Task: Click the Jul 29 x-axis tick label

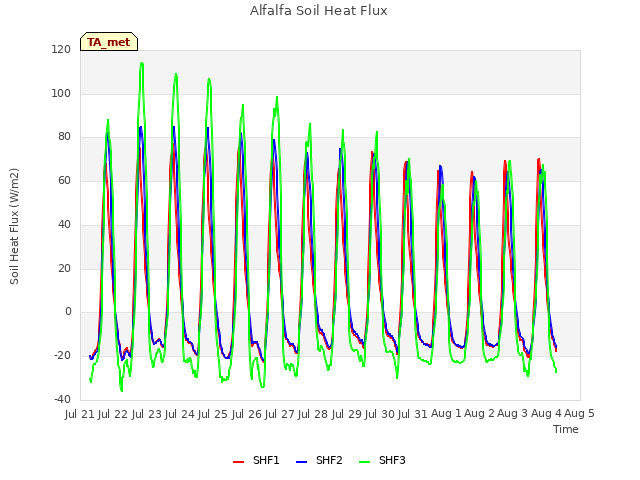Action: pos(347,414)
